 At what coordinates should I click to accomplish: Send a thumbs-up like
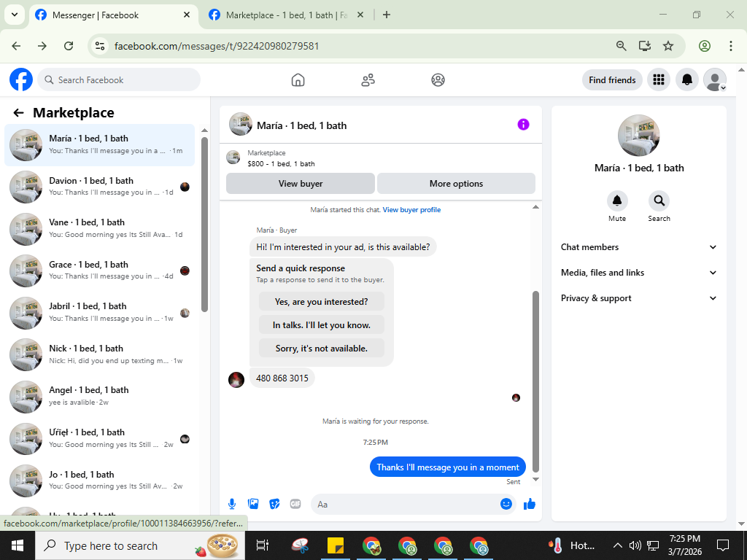[530, 504]
